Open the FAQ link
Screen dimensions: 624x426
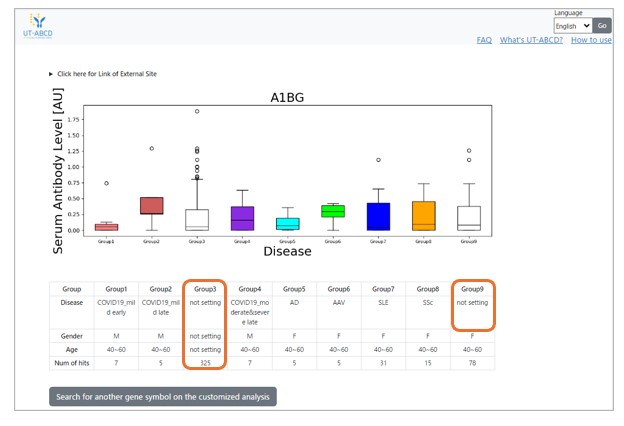coord(483,40)
